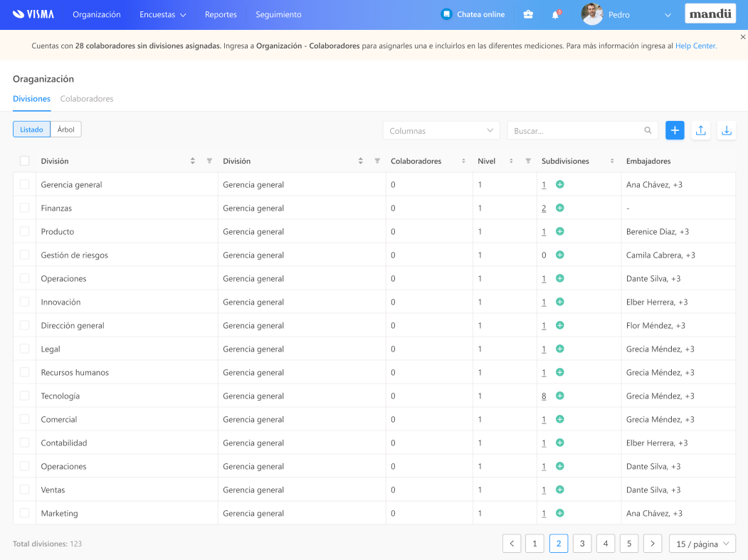
Task: Check the Legal row checkbox
Action: (24, 349)
